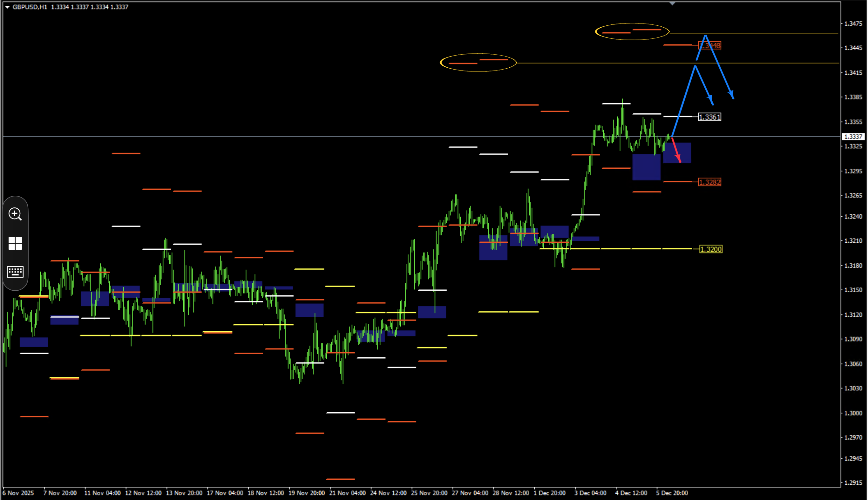Click the 1.3060 price scale value
This screenshot has width=868, height=500.
point(853,364)
